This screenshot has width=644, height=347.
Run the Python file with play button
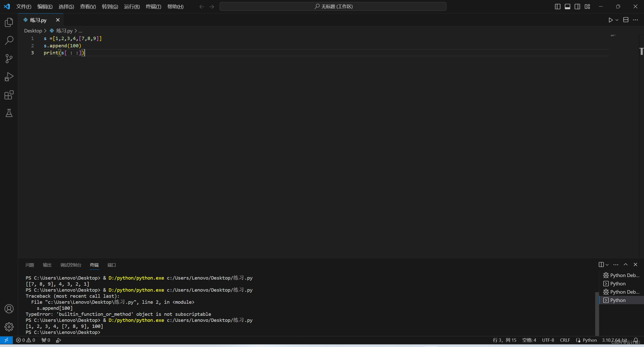coord(611,20)
